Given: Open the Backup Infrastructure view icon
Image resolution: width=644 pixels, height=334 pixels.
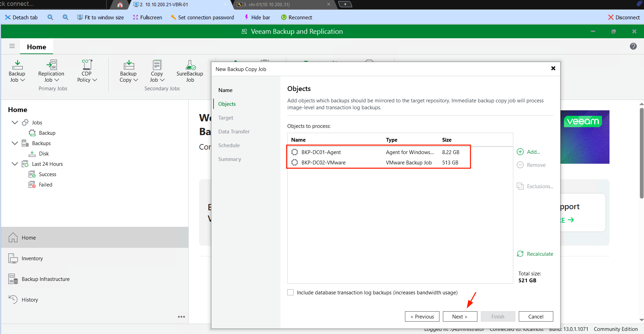Looking at the screenshot, I should pyautogui.click(x=13, y=279).
